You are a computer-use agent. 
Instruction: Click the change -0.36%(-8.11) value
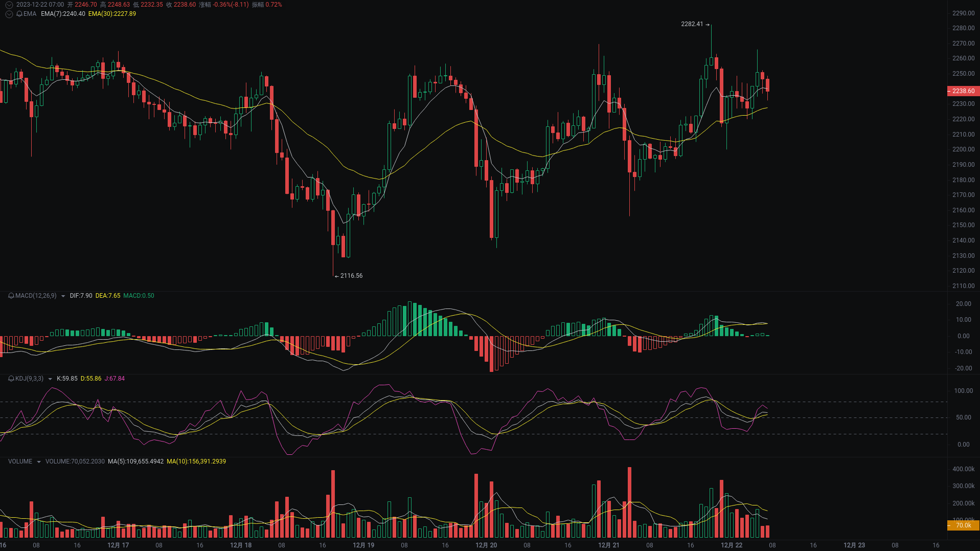pos(231,5)
